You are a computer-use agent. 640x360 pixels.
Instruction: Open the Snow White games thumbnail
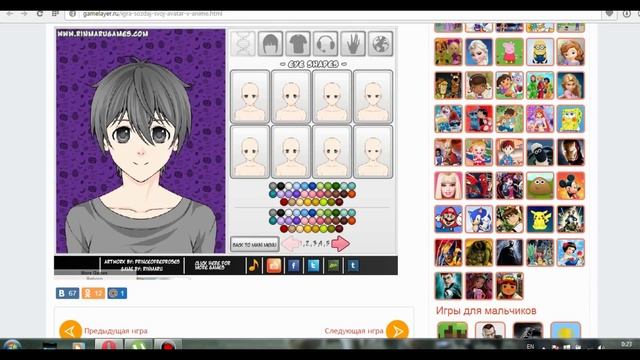(x=571, y=253)
